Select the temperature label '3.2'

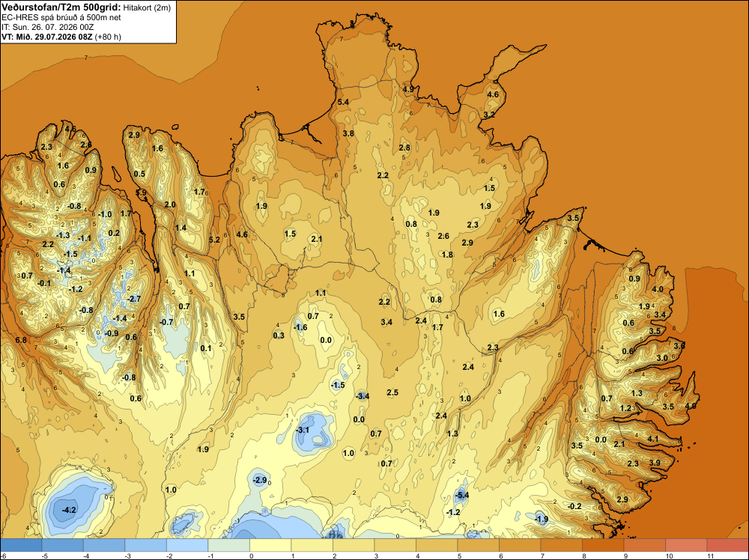click(489, 115)
